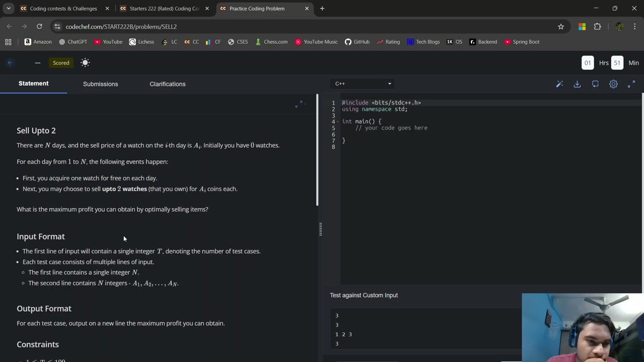Viewport: 644px width, 362px height.
Task: Open the ChatGPT bookmark
Action: coord(73,42)
